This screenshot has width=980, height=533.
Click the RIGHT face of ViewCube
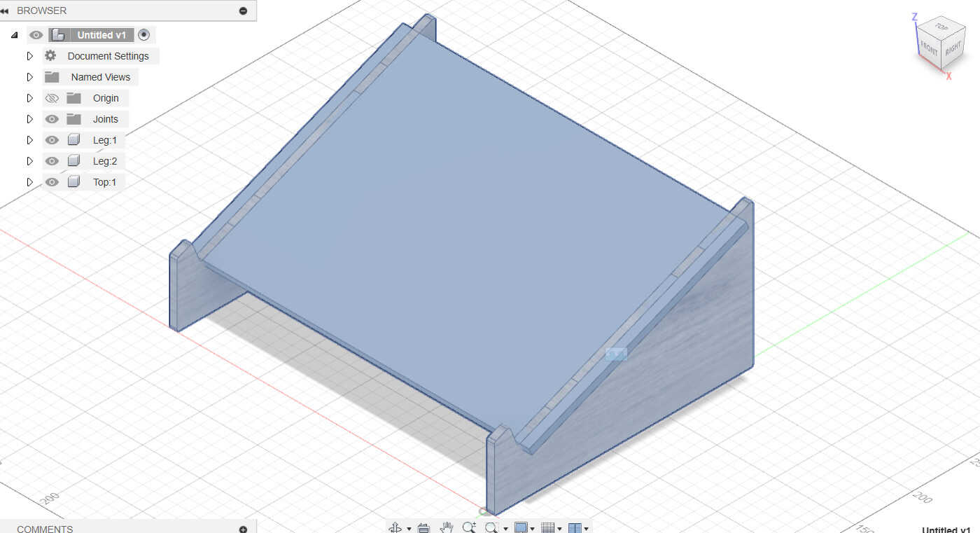pos(953,49)
